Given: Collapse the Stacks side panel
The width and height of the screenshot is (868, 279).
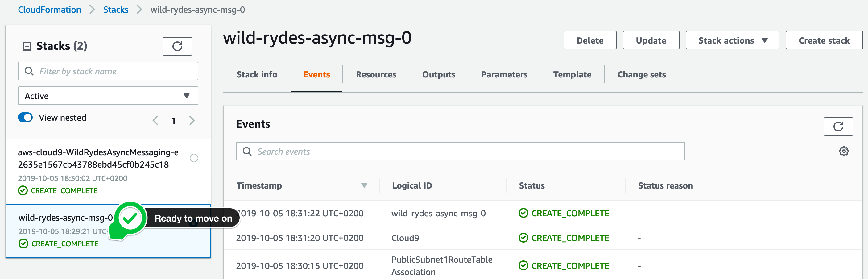Looking at the screenshot, I should point(27,46).
